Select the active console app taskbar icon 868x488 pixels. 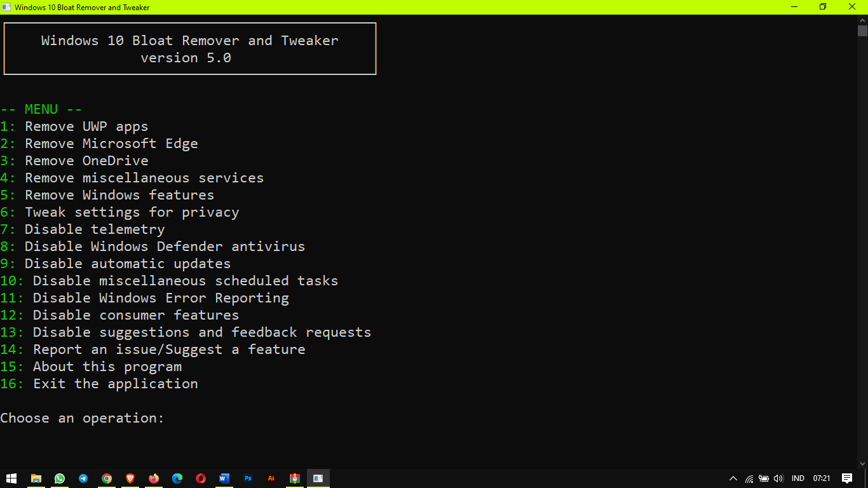pyautogui.click(x=318, y=478)
